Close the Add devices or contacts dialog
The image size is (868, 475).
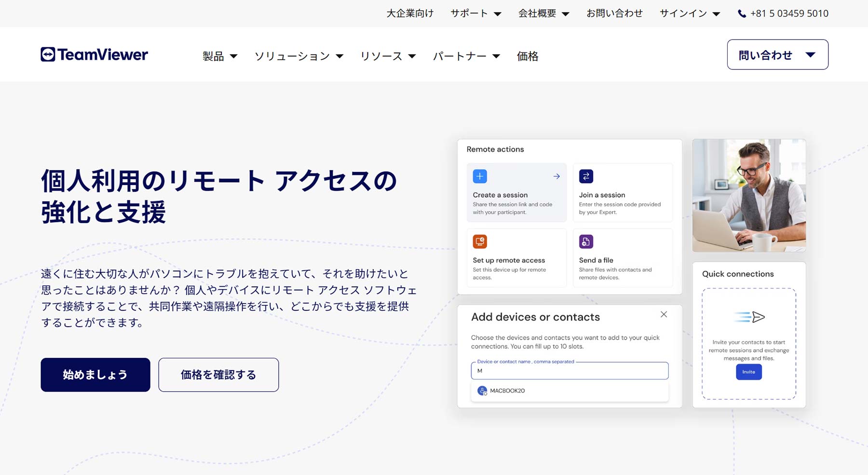(664, 315)
